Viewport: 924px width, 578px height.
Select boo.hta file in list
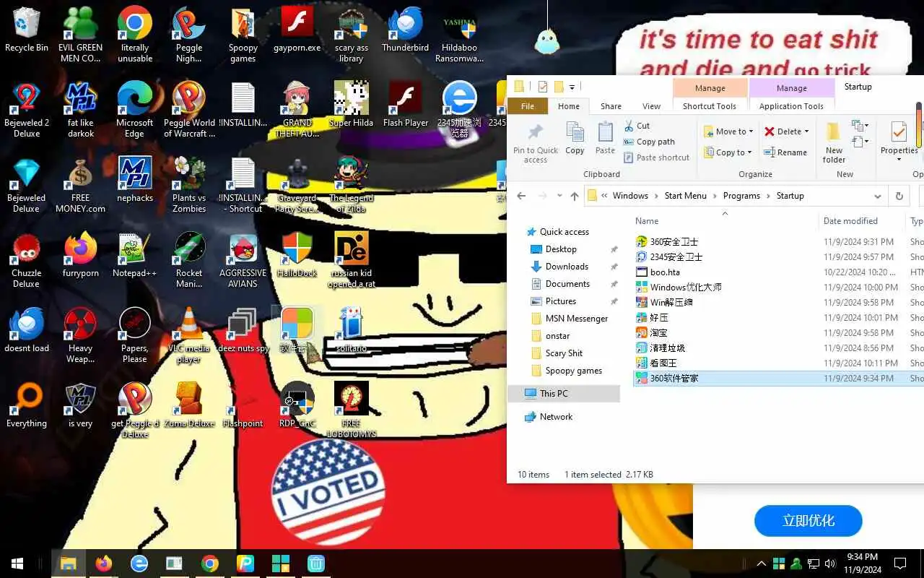pos(665,272)
